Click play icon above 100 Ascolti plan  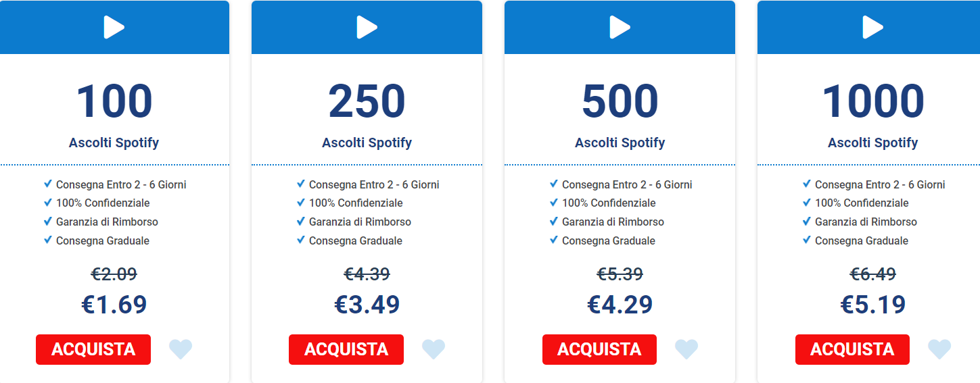point(114,27)
